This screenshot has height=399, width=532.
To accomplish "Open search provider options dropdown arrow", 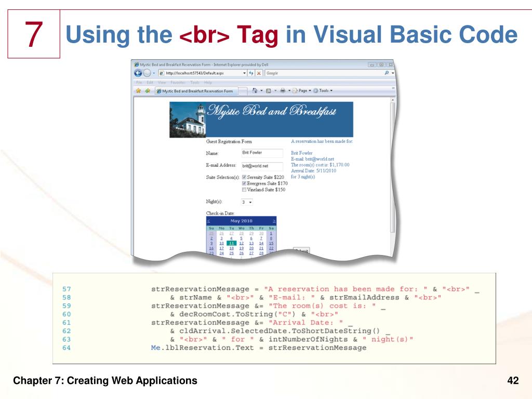I will coord(393,73).
